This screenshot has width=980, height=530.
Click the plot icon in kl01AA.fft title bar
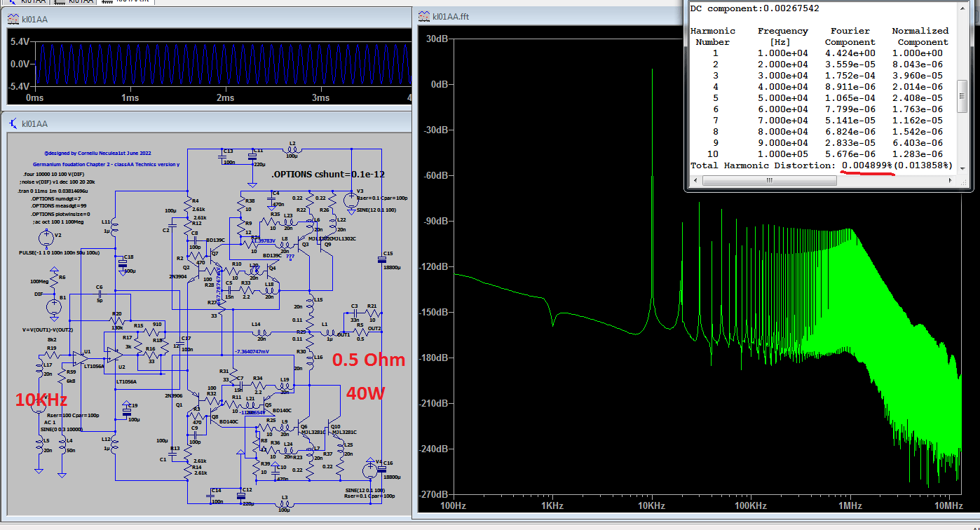(x=424, y=16)
